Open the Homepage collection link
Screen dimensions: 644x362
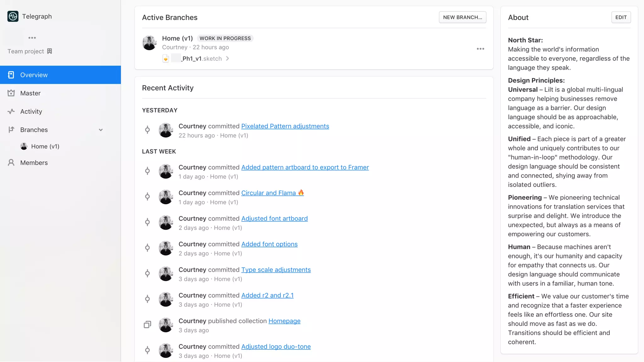[x=284, y=321]
